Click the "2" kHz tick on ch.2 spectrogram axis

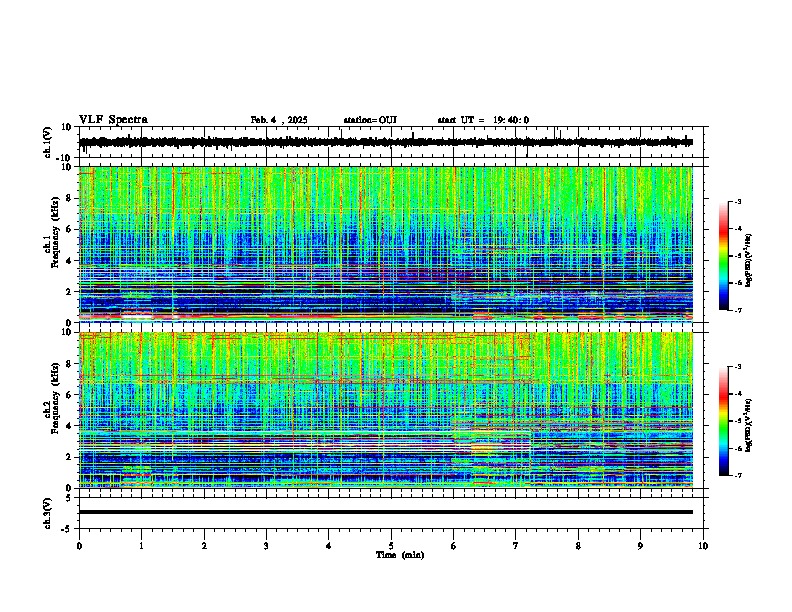click(x=70, y=457)
